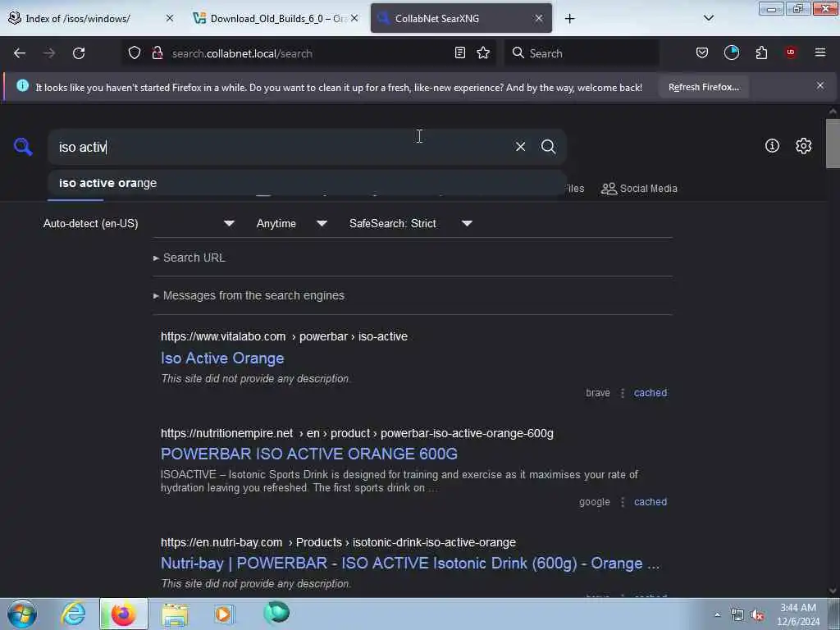Click the nutritionempire.net result URL
Image resolution: width=840 pixels, height=630 pixels.
click(x=357, y=433)
